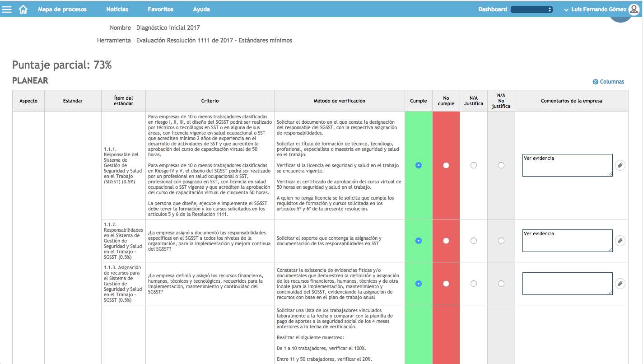Click the Criterio column header

210,101
